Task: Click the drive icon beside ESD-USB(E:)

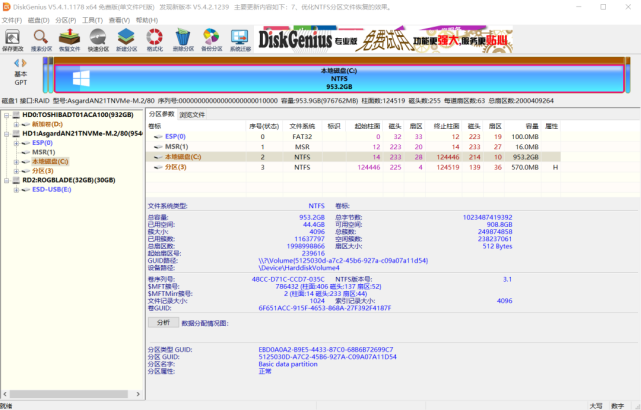Action: pos(26,190)
